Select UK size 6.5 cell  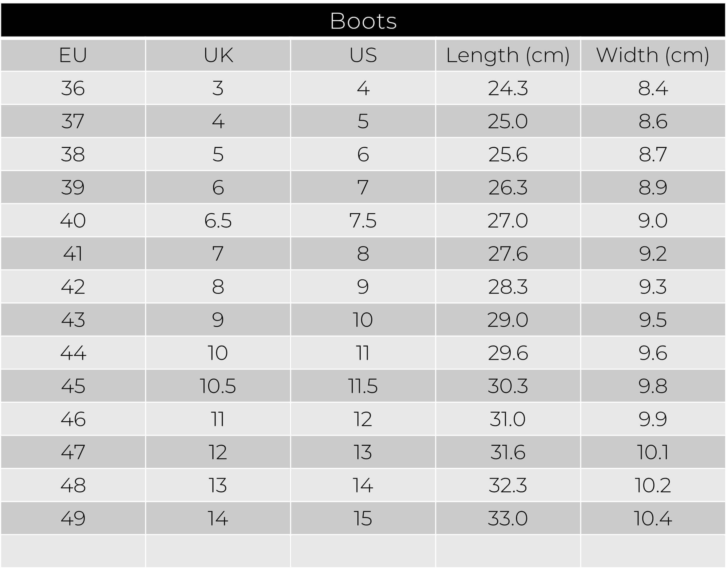(218, 221)
